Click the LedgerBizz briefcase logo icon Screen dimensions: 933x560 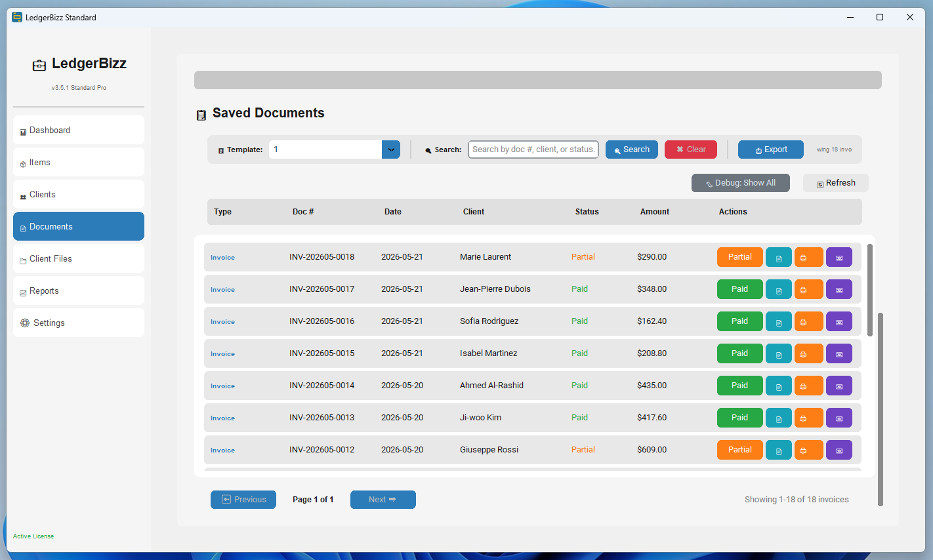39,65
